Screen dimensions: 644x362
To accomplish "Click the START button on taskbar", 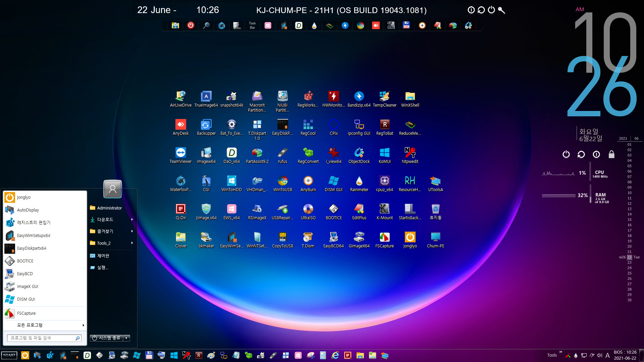I will pos(9,355).
